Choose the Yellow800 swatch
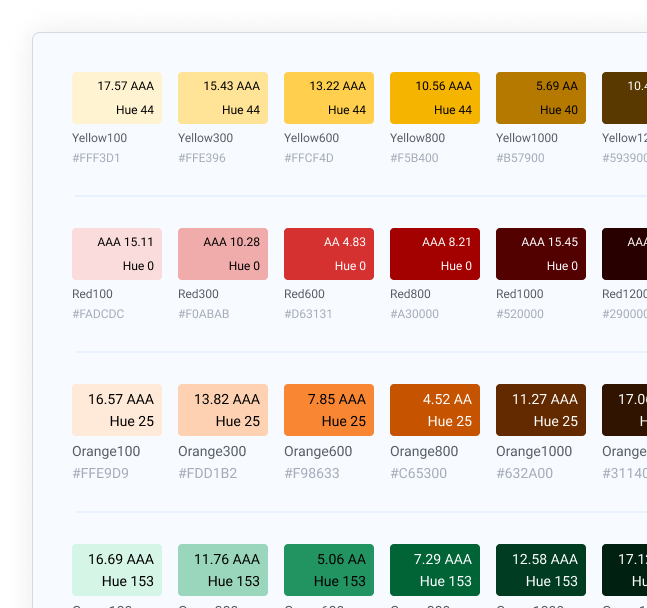The image size is (647, 608). 435,98
